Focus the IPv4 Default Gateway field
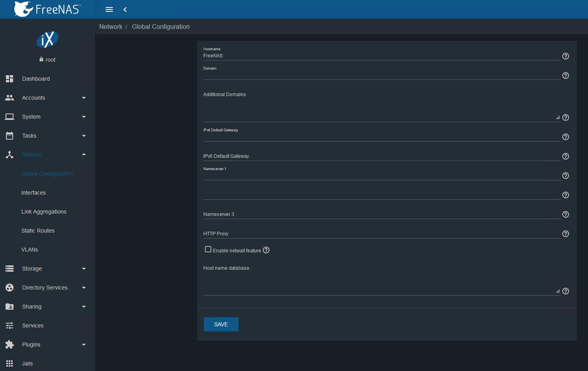This screenshot has width=588, height=371. point(381,137)
